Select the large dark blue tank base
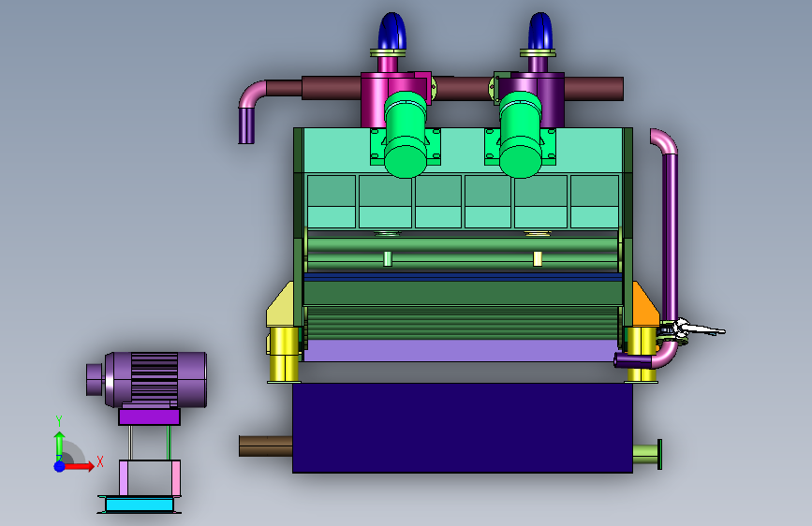Viewport: 812px width, 526px height. pos(463,428)
